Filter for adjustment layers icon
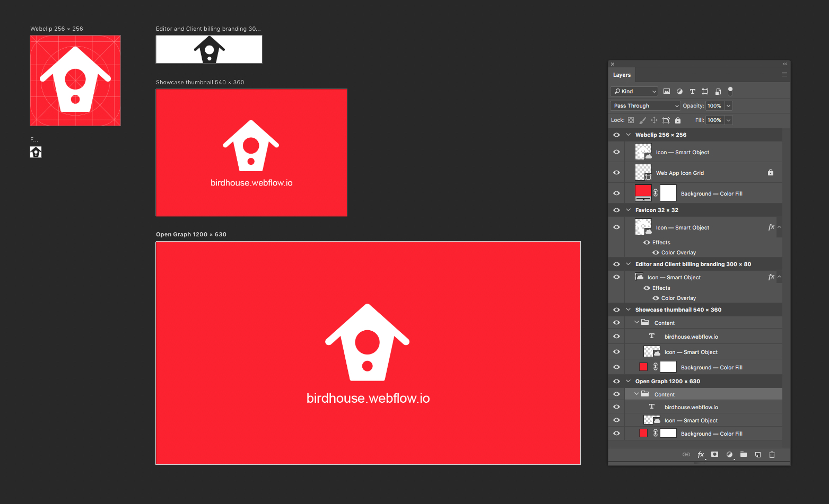829x504 pixels. [x=679, y=91]
